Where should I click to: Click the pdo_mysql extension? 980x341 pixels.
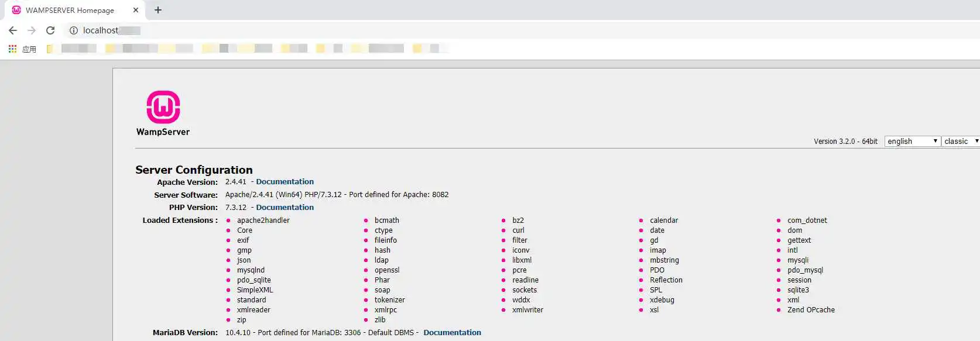point(805,270)
